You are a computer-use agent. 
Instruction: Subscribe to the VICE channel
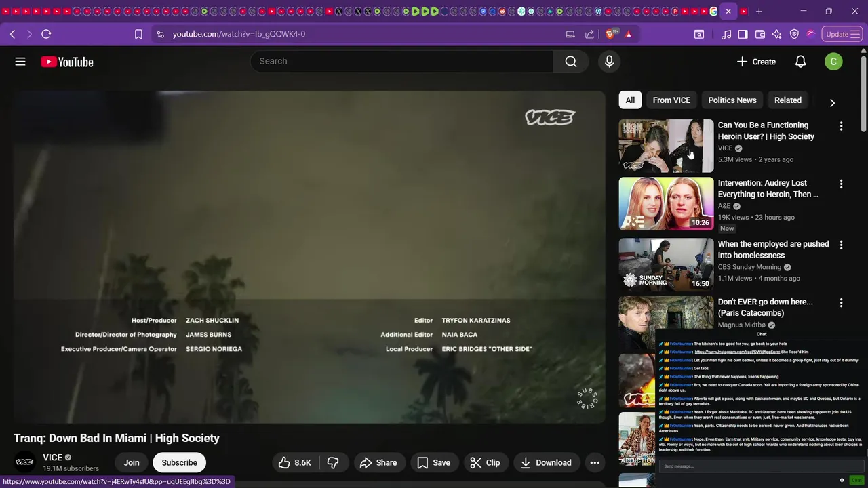pos(180,462)
